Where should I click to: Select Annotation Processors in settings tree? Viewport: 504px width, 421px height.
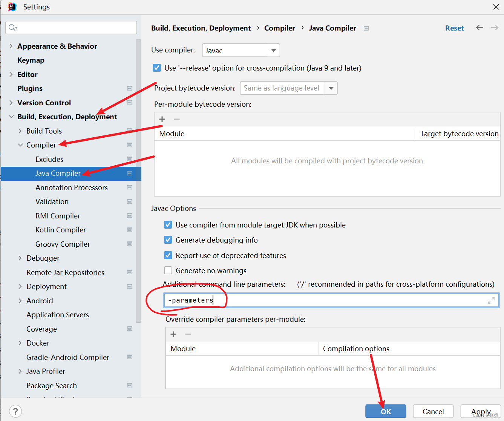[72, 187]
